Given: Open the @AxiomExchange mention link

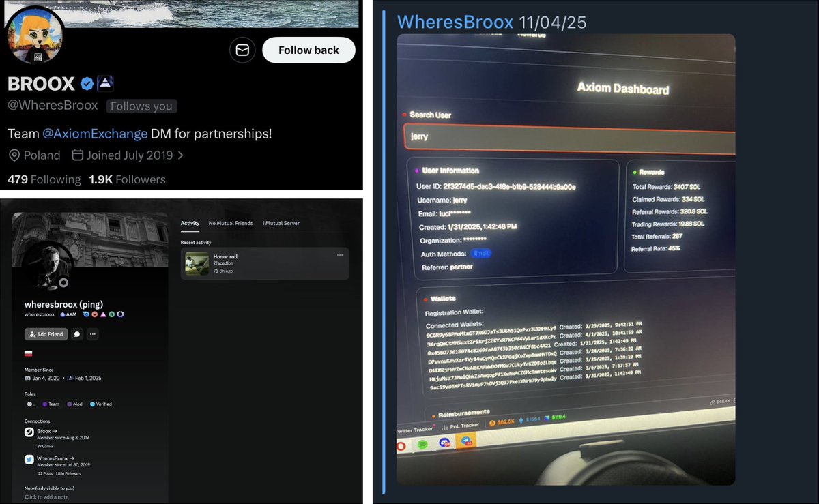Looking at the screenshot, I should (x=95, y=134).
